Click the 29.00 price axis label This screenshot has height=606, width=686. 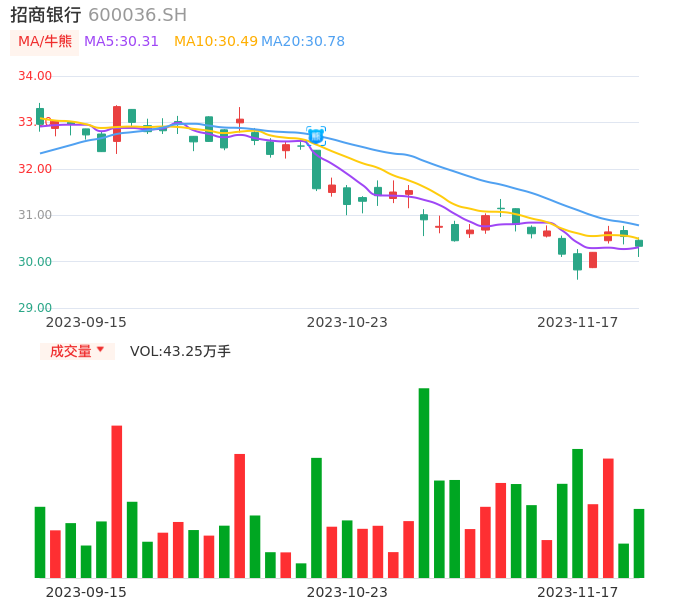[x=35, y=308]
